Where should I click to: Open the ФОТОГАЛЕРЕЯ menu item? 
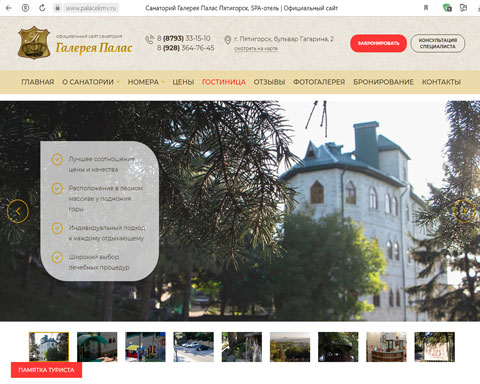click(x=319, y=82)
